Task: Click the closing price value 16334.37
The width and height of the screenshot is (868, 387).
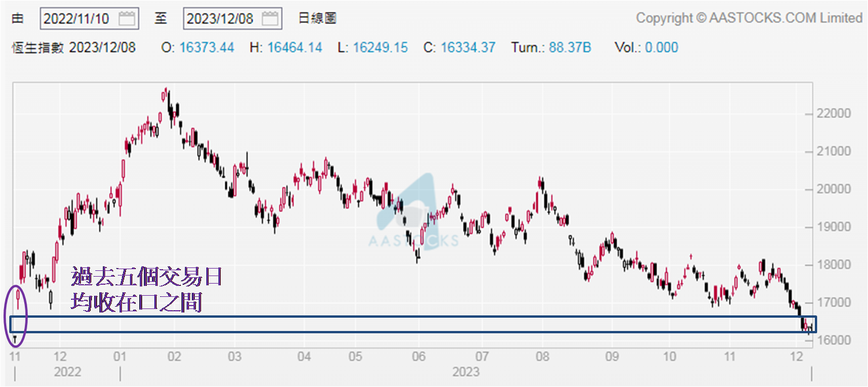Action: [x=468, y=48]
